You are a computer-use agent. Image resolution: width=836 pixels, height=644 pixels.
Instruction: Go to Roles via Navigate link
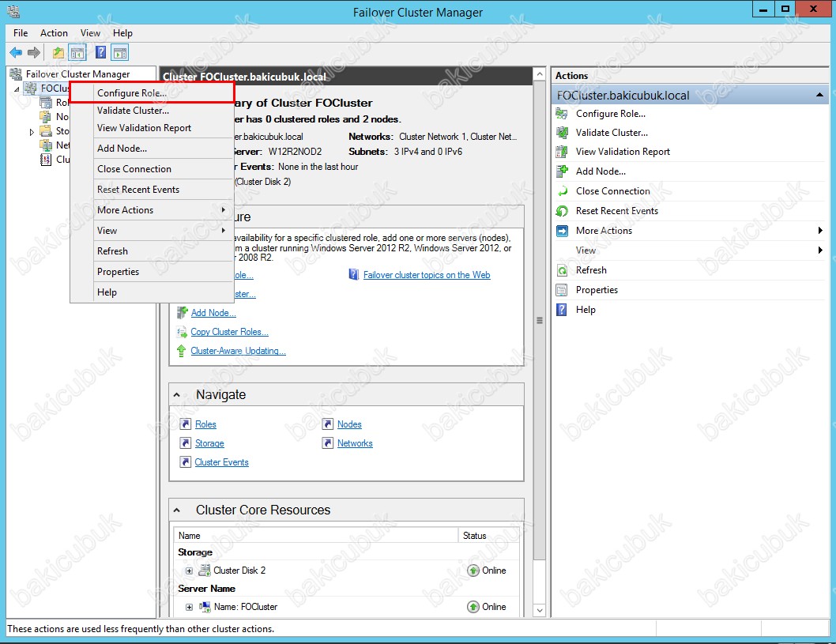tap(205, 424)
